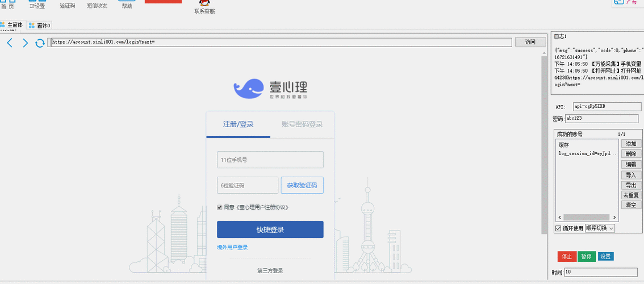Click the 第三方登录 text
The image size is (644, 284).
(270, 271)
